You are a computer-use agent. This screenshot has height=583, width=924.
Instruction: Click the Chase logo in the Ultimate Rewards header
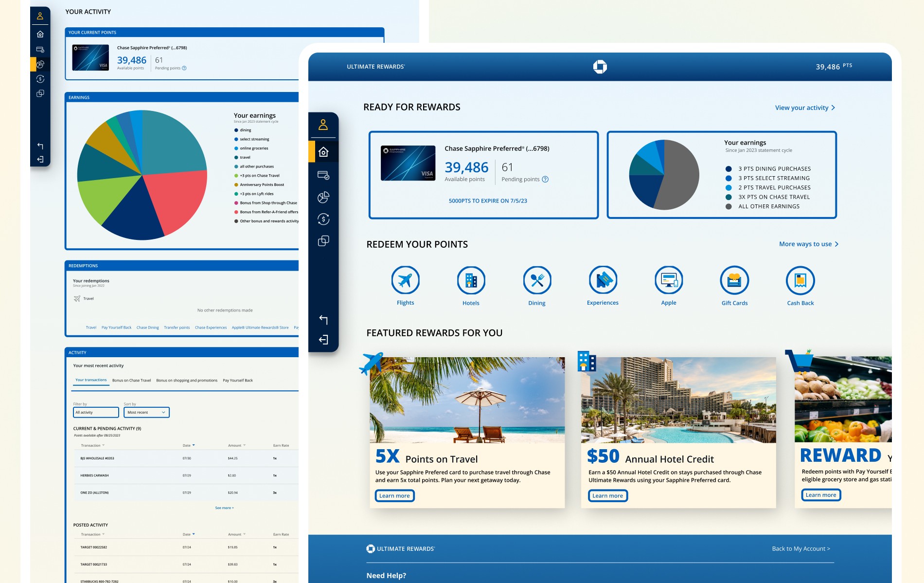[600, 67]
